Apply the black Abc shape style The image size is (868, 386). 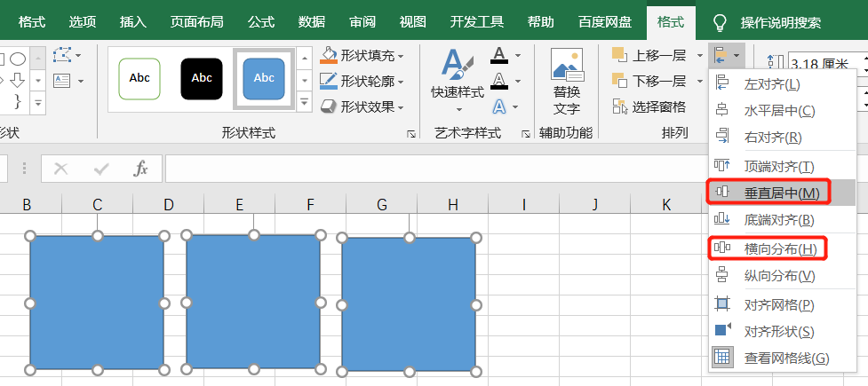[x=202, y=78]
